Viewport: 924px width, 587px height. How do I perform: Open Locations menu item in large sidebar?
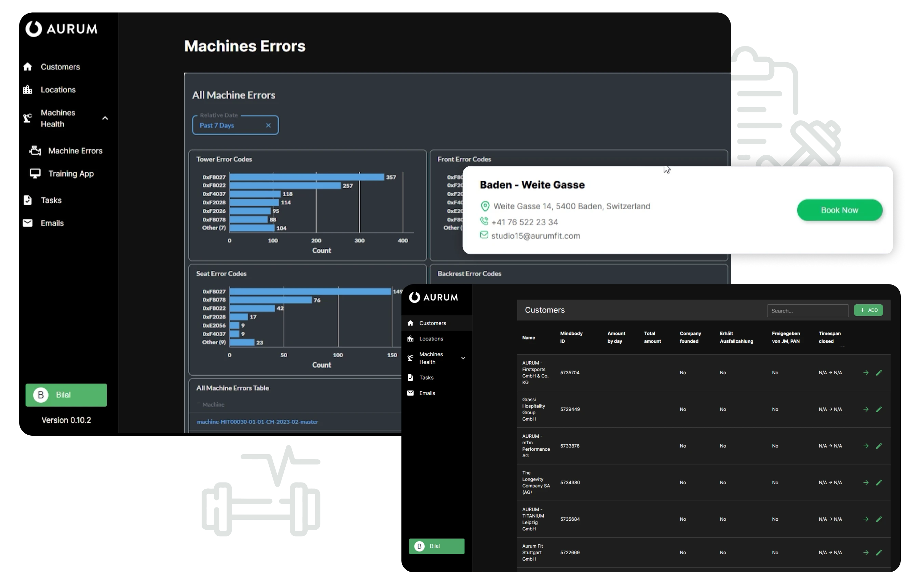click(58, 90)
